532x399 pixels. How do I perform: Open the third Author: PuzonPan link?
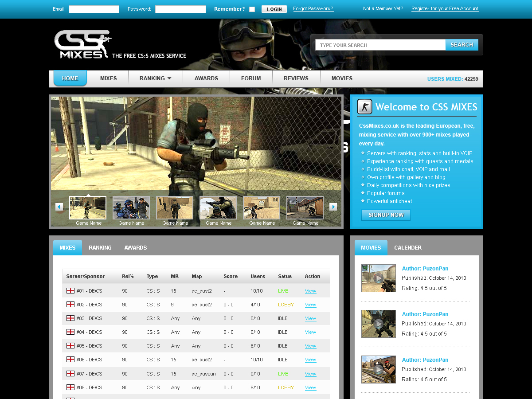tap(425, 360)
